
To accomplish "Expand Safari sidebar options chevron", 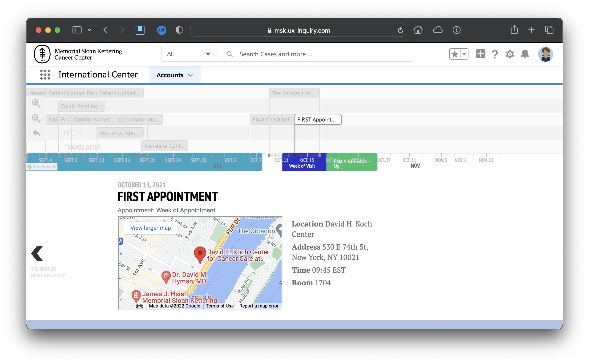I will pyautogui.click(x=89, y=30).
